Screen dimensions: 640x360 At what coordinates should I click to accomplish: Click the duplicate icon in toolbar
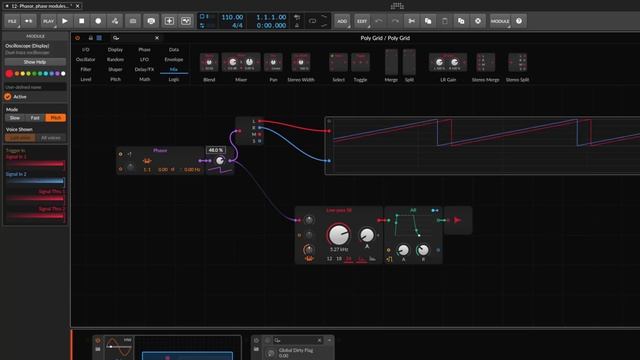click(x=461, y=21)
